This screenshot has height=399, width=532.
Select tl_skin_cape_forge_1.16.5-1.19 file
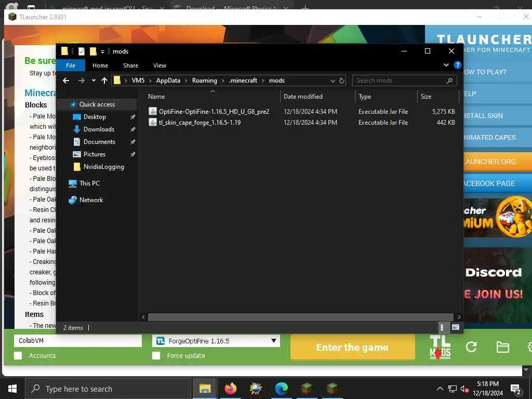tap(199, 122)
